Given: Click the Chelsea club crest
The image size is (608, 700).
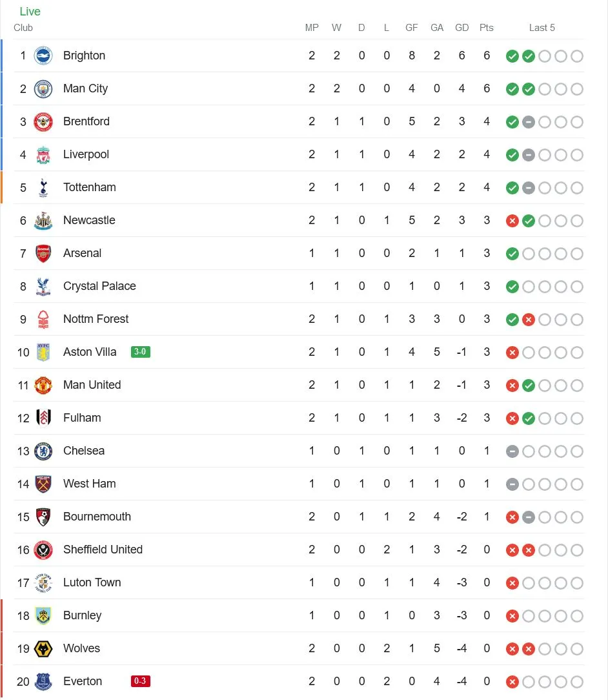Looking at the screenshot, I should pos(43,451).
